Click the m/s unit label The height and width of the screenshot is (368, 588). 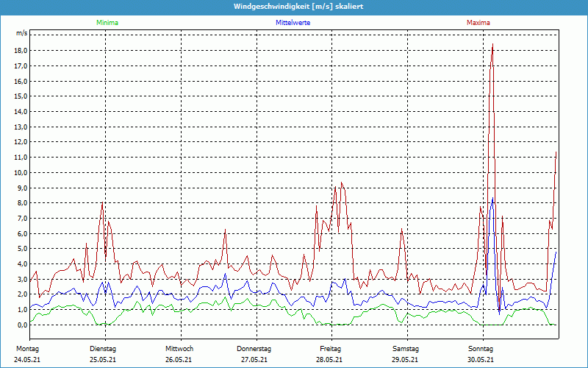pos(21,34)
